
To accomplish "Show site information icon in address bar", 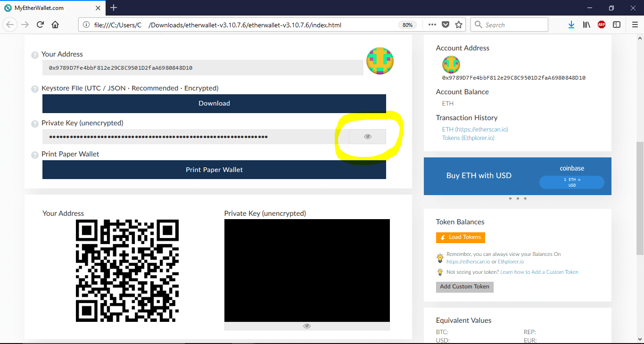I will (x=86, y=25).
